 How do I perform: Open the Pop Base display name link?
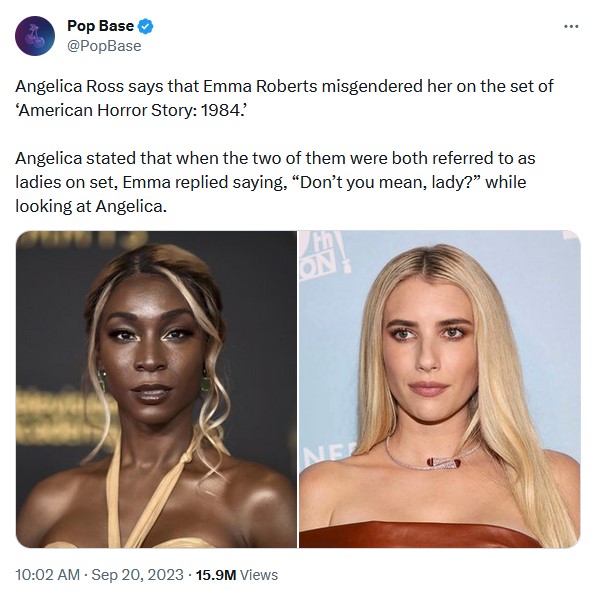click(x=100, y=26)
